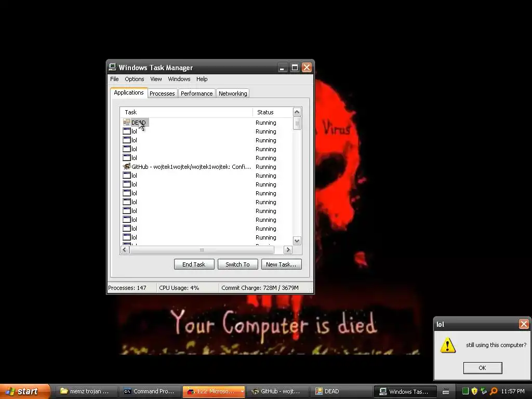532x399 pixels.
Task: Switch to GitHub browser taskbar item
Action: [x=277, y=391]
